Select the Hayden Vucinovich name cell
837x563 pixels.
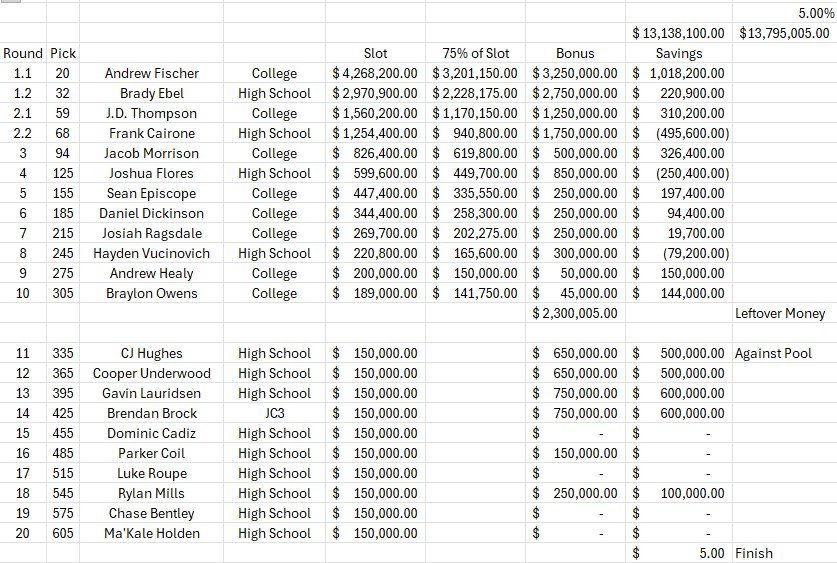point(151,253)
